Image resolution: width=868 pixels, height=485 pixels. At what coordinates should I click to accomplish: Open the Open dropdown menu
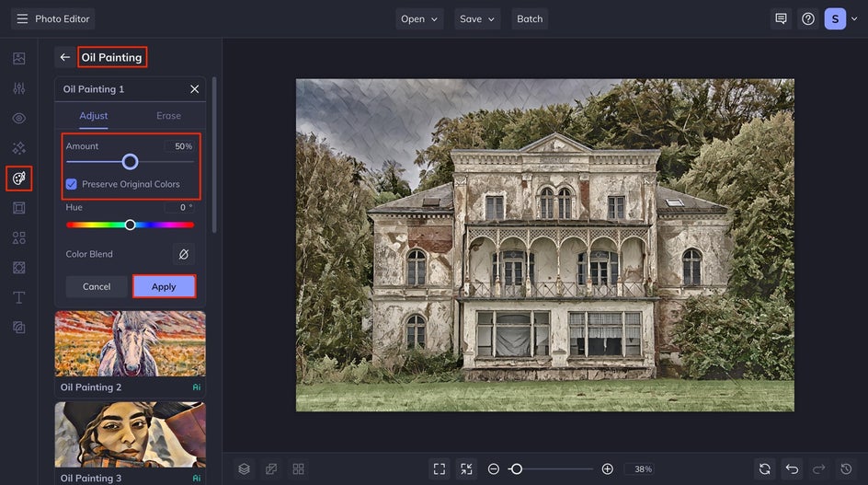point(419,18)
